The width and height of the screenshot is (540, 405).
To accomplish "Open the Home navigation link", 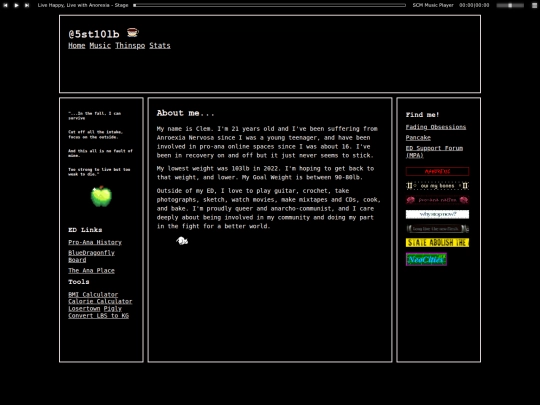I will 76,45.
